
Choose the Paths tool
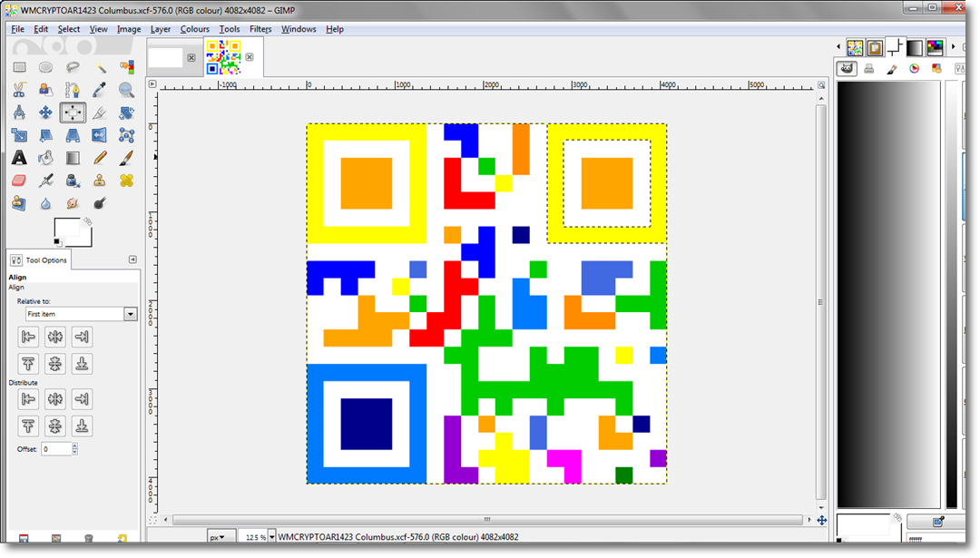(73, 90)
